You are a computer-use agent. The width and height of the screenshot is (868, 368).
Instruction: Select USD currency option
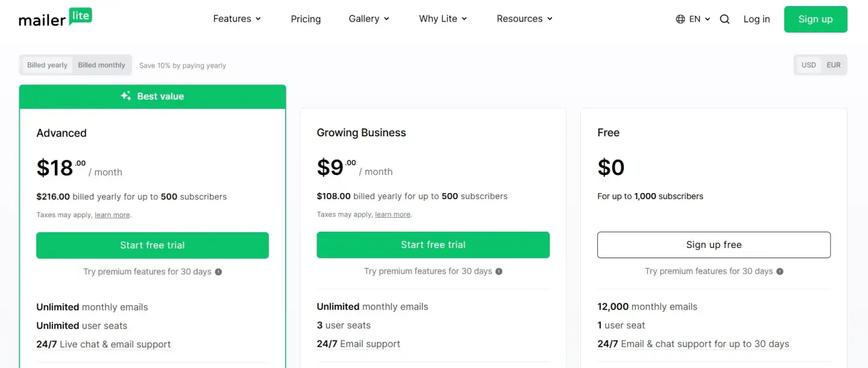coord(809,65)
